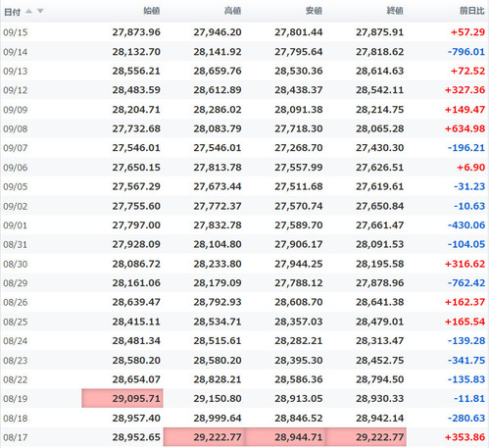The height and width of the screenshot is (448, 489).
Task: Select change value +327.36
Action: pyautogui.click(x=465, y=90)
